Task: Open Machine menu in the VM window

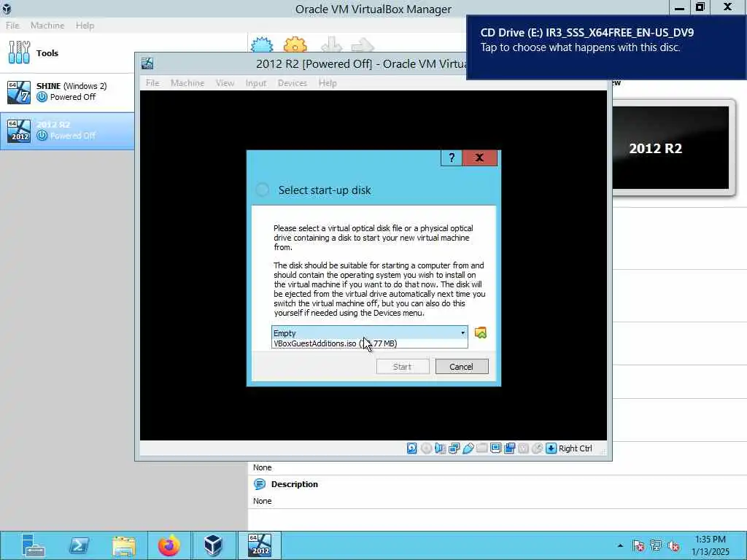Action: coord(187,83)
